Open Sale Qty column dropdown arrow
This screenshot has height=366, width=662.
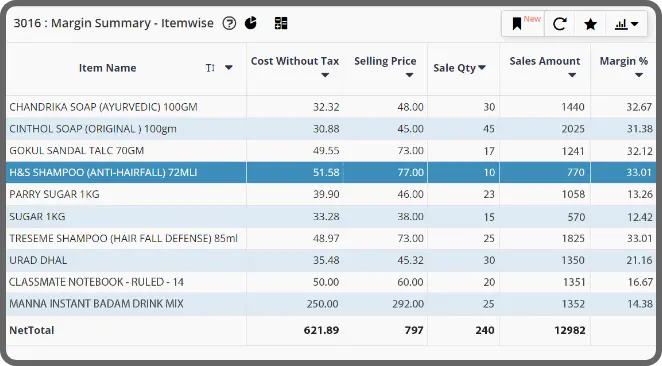(x=482, y=68)
